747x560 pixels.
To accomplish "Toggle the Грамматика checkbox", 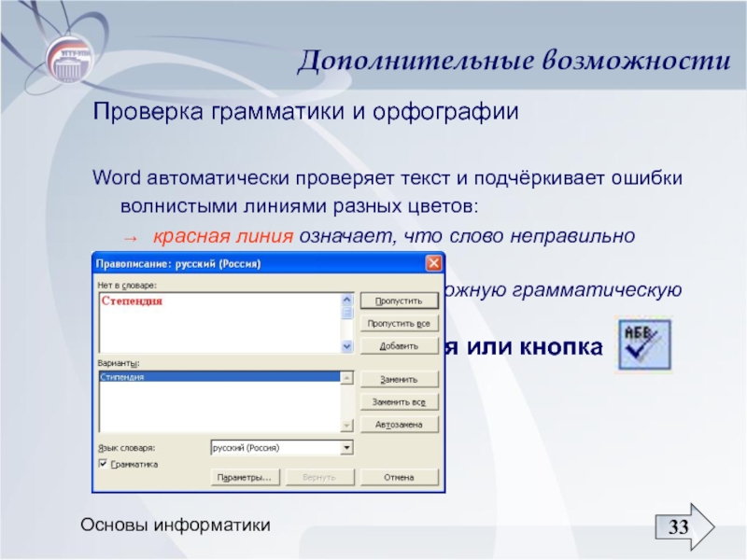I will 103,463.
